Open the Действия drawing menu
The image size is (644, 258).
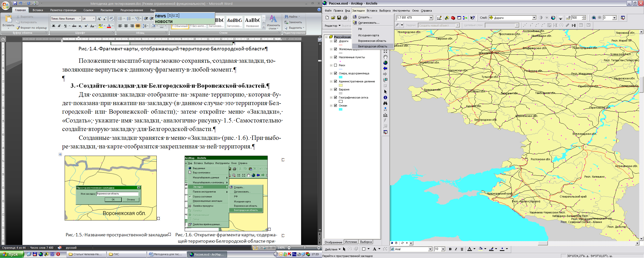[x=332, y=249]
